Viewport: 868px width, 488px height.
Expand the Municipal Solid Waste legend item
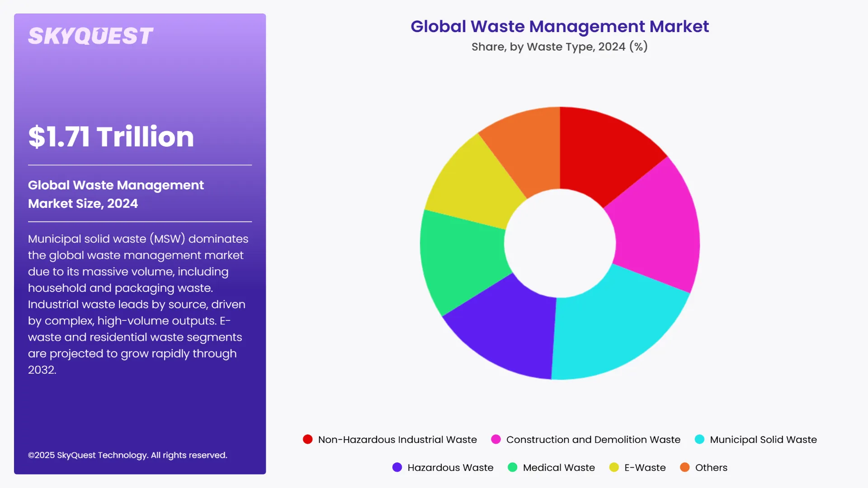pos(763,439)
